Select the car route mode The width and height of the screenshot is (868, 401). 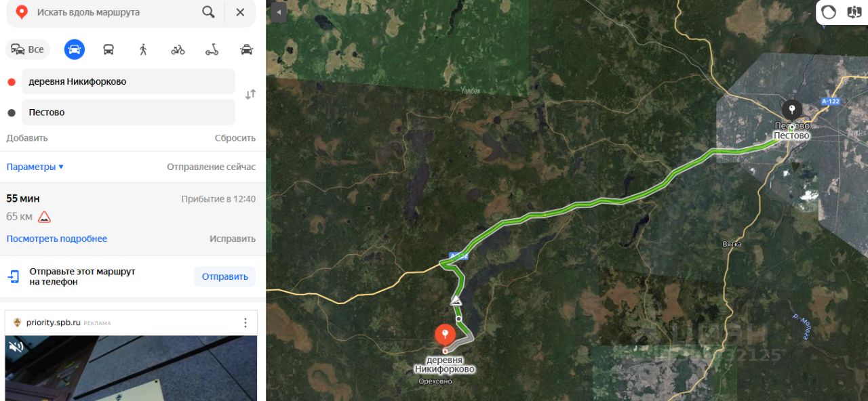(75, 49)
